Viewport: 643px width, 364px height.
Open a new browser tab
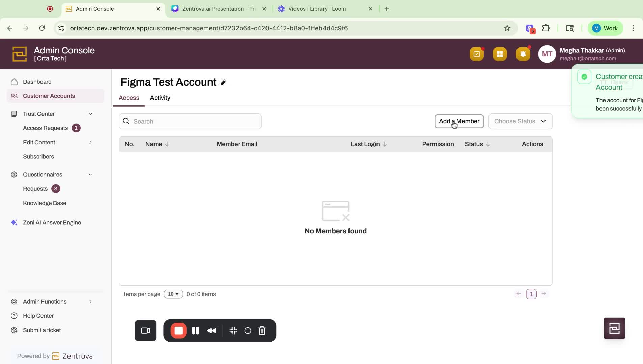click(x=387, y=9)
